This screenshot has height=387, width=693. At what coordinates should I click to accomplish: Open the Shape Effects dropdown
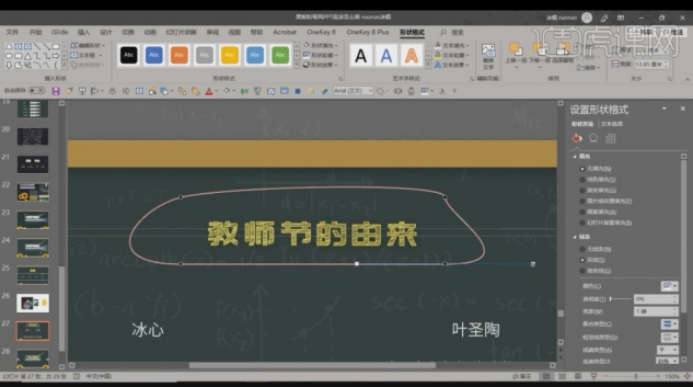click(x=320, y=65)
